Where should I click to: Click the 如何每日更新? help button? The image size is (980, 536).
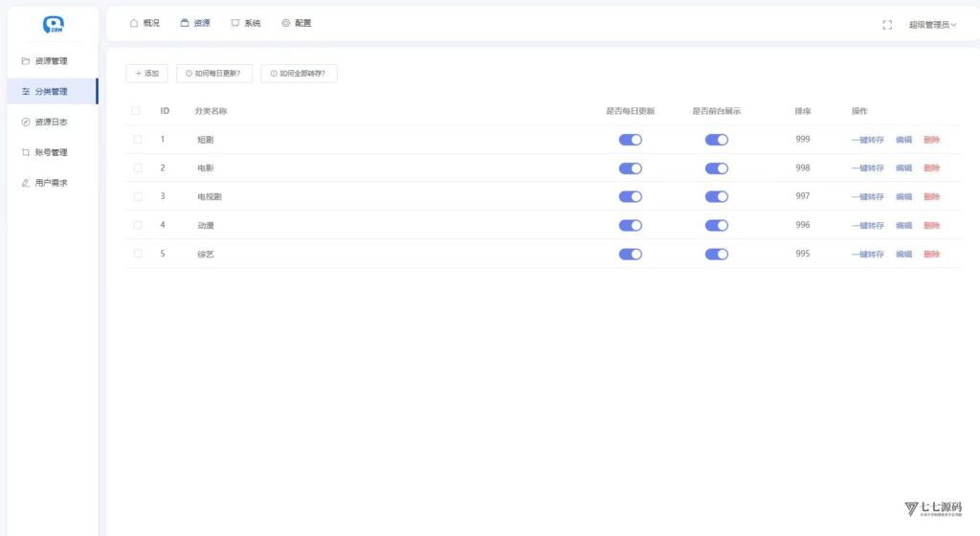point(214,74)
